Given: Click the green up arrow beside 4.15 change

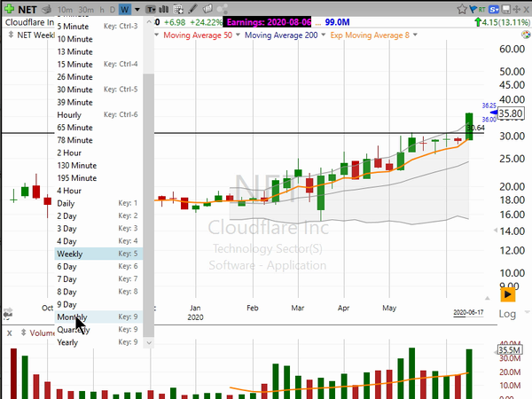Looking at the screenshot, I should point(480,21).
